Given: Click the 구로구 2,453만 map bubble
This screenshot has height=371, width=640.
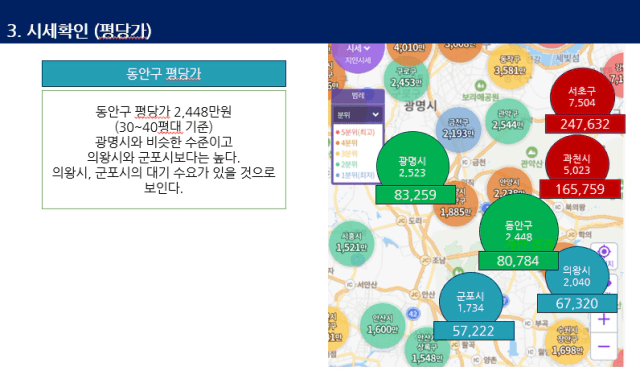Looking at the screenshot, I should (406, 78).
